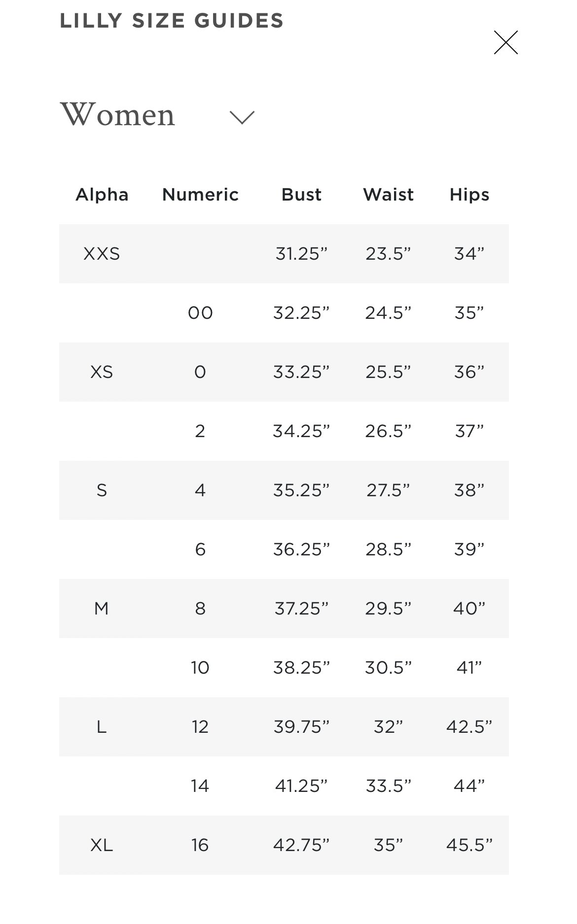Click the numeric size 00 cell

tap(200, 313)
